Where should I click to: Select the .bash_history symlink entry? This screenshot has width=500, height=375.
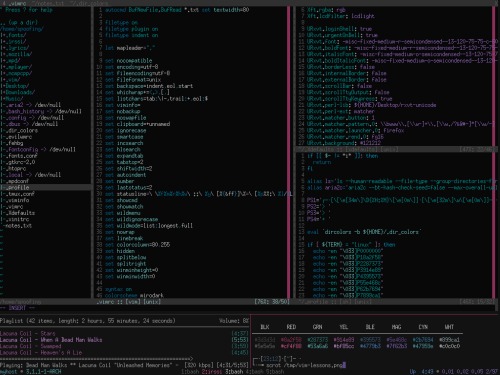(x=44, y=111)
